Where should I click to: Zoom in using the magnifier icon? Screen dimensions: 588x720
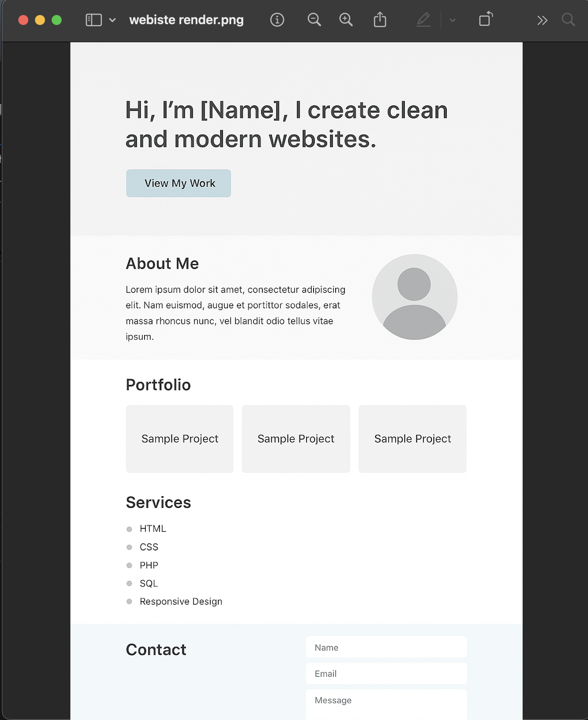tap(346, 20)
